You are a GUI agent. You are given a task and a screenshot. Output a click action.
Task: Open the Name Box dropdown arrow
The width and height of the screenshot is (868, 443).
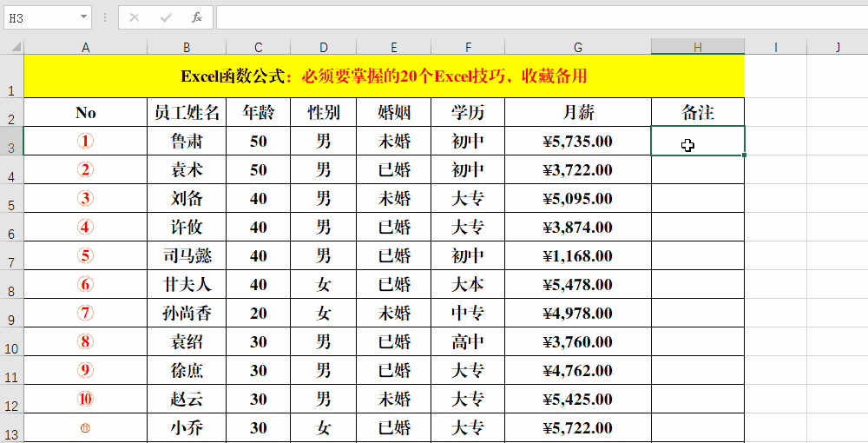coord(83,17)
